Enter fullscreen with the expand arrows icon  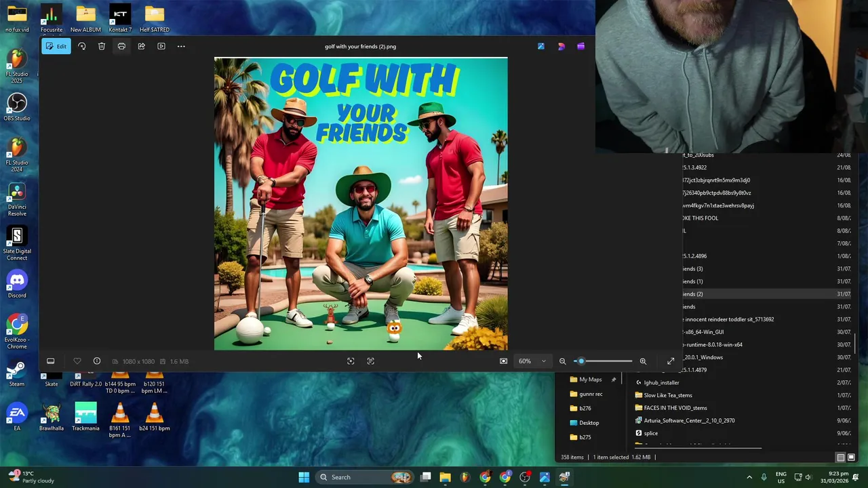671,361
